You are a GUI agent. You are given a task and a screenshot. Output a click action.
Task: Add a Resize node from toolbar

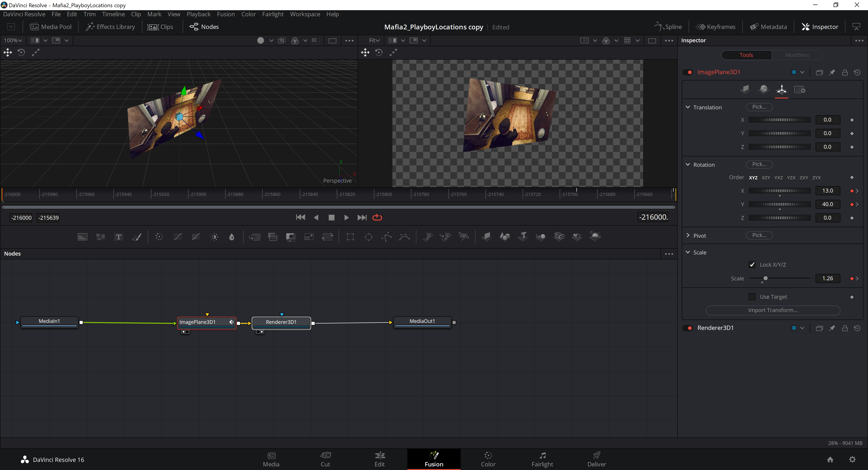coord(309,237)
